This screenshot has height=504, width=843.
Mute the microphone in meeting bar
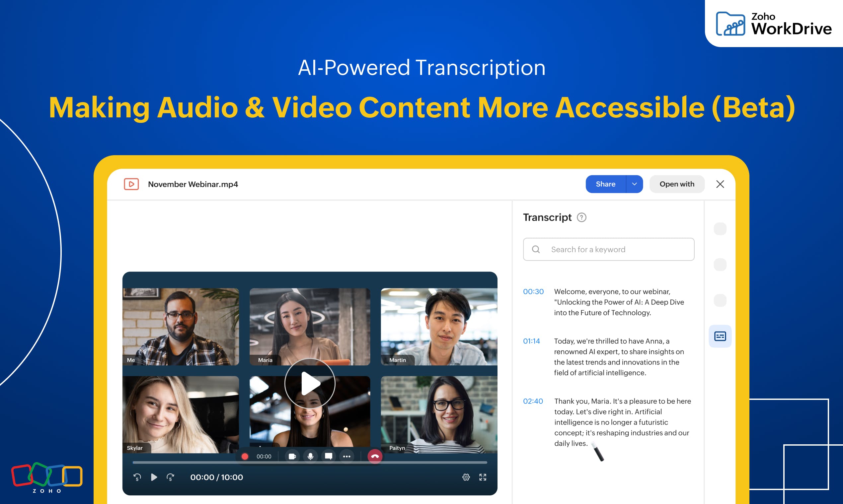[310, 457]
